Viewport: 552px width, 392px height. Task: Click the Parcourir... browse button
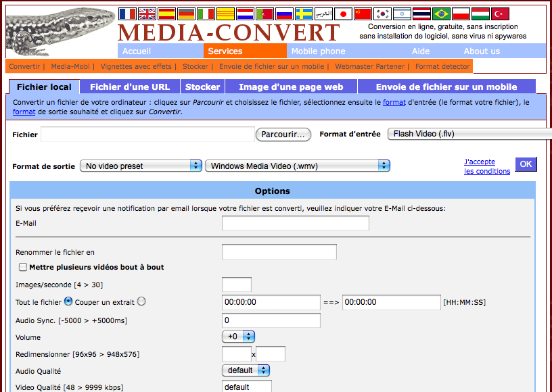(283, 134)
